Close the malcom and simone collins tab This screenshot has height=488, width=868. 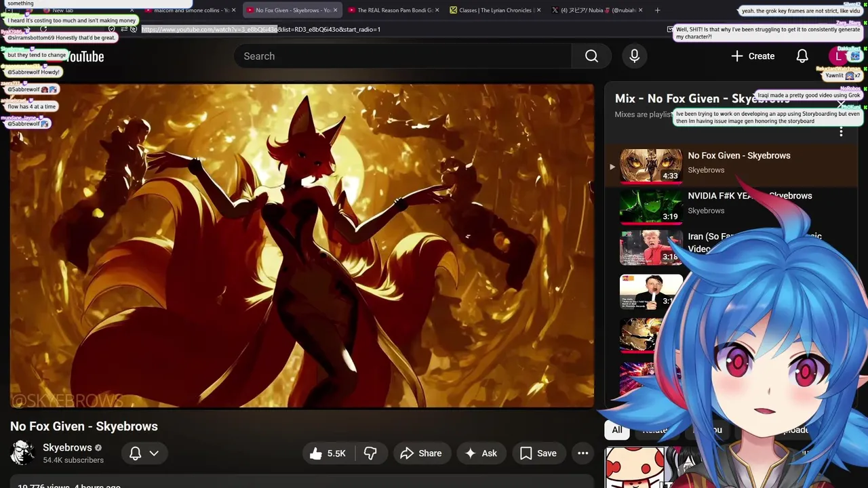234,10
